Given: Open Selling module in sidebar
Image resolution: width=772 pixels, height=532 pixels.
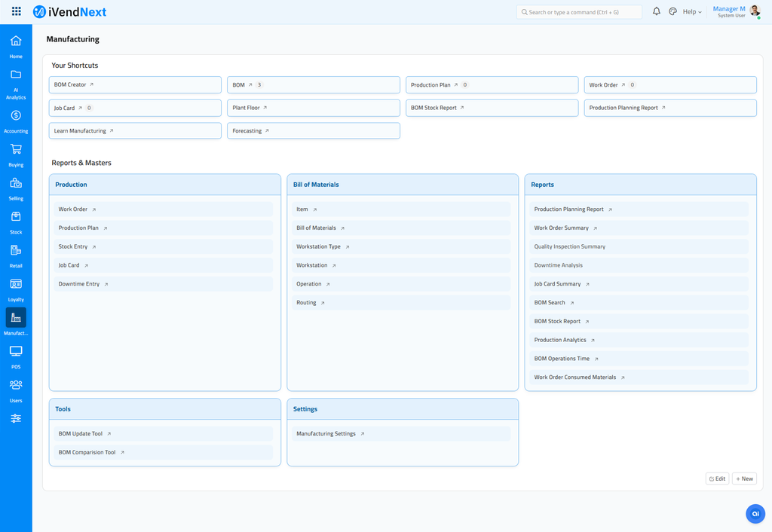Looking at the screenshot, I should tap(16, 189).
